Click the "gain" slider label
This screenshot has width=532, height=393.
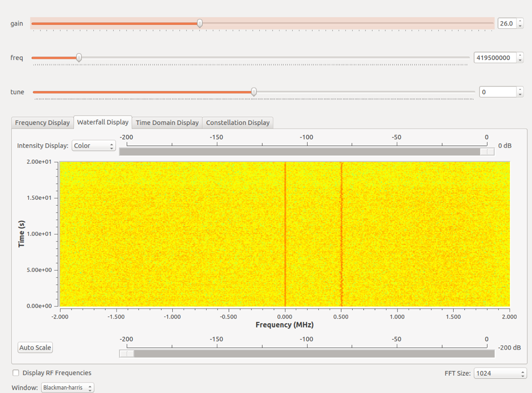click(x=17, y=24)
